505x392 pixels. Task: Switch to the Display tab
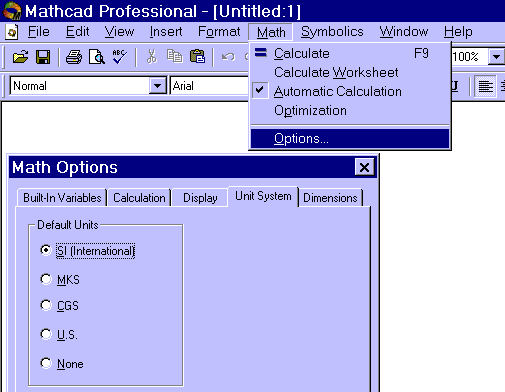[200, 198]
